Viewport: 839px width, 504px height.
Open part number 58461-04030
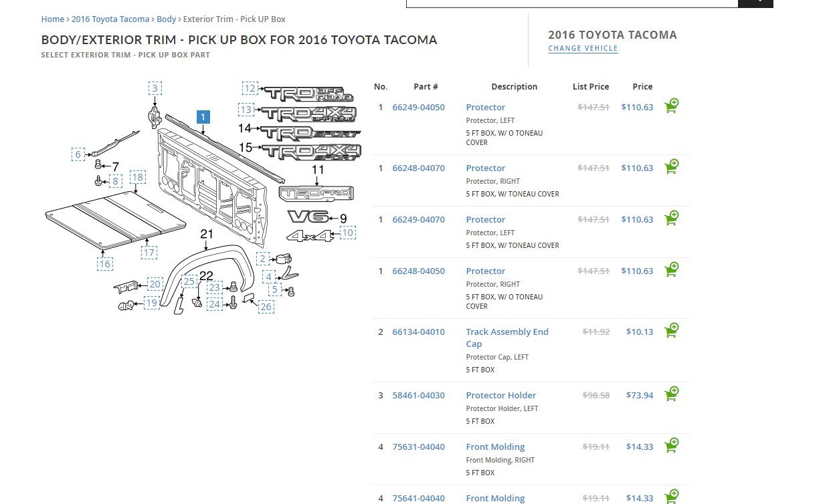(x=419, y=395)
